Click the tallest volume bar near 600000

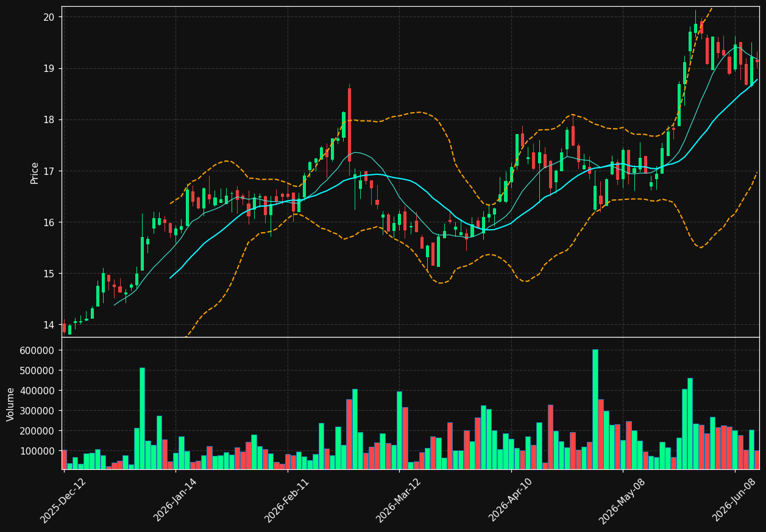595,410
